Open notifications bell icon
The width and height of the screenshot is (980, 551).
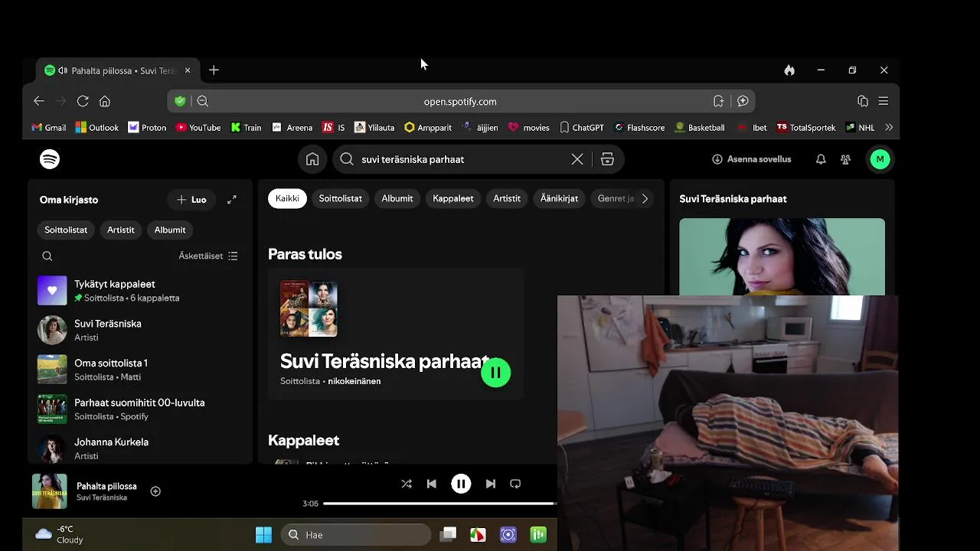point(821,159)
